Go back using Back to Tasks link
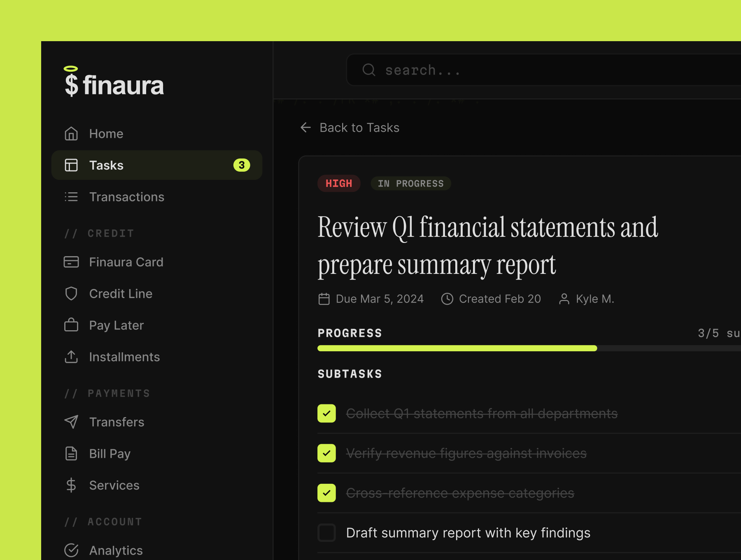This screenshot has width=741, height=560. (349, 128)
